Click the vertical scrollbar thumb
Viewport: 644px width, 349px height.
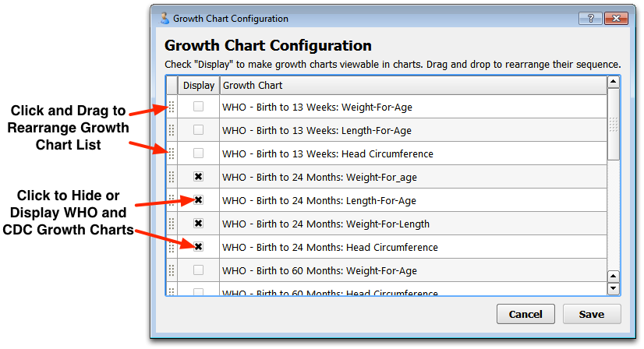(x=613, y=124)
